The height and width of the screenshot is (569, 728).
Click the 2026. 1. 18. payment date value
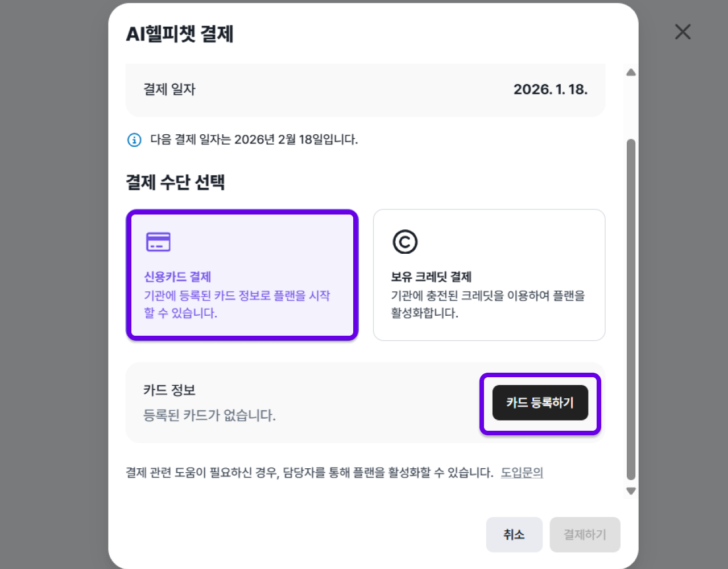(x=551, y=90)
